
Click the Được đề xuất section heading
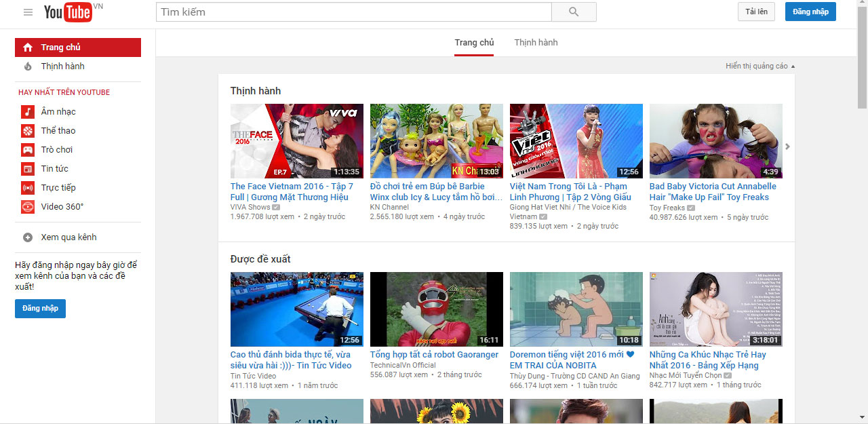260,259
